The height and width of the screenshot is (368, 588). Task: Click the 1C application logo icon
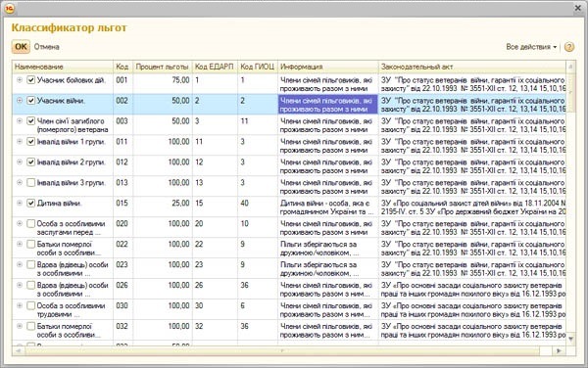pos(9,8)
